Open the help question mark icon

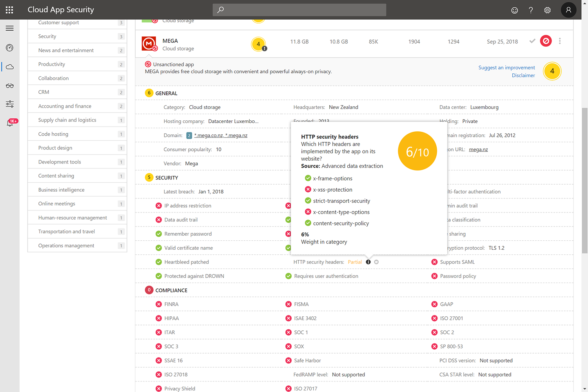coord(531,10)
